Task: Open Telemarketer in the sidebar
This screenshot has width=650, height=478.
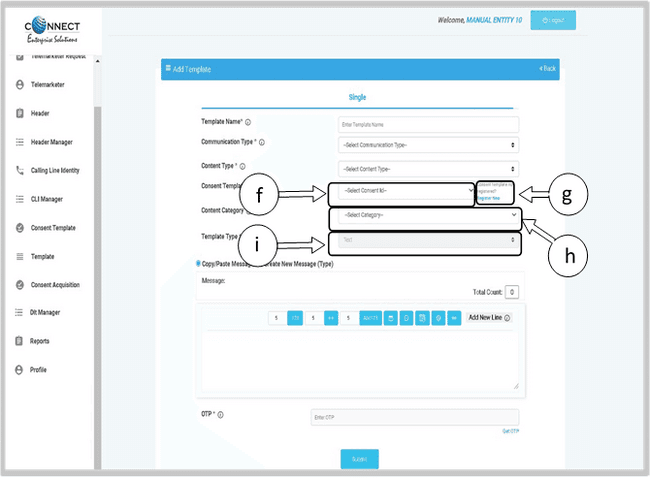Action: (x=47, y=85)
